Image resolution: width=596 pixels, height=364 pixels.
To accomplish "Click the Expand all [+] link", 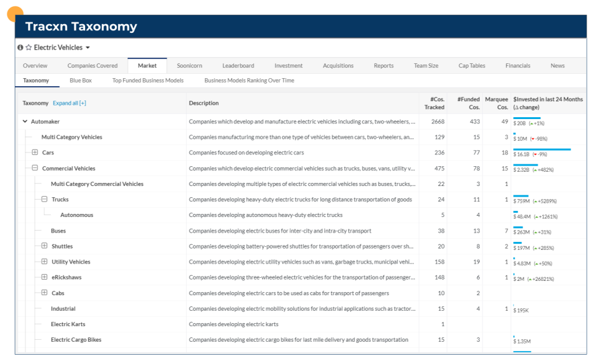I will click(68, 103).
